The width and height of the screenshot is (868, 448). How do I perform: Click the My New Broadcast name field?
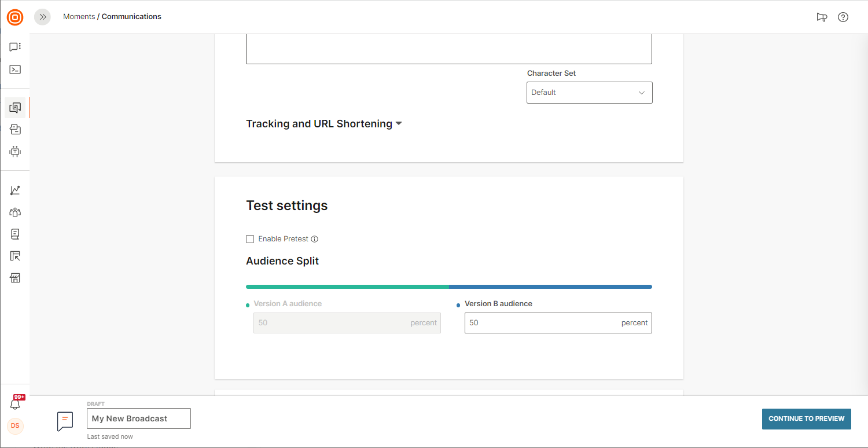138,418
